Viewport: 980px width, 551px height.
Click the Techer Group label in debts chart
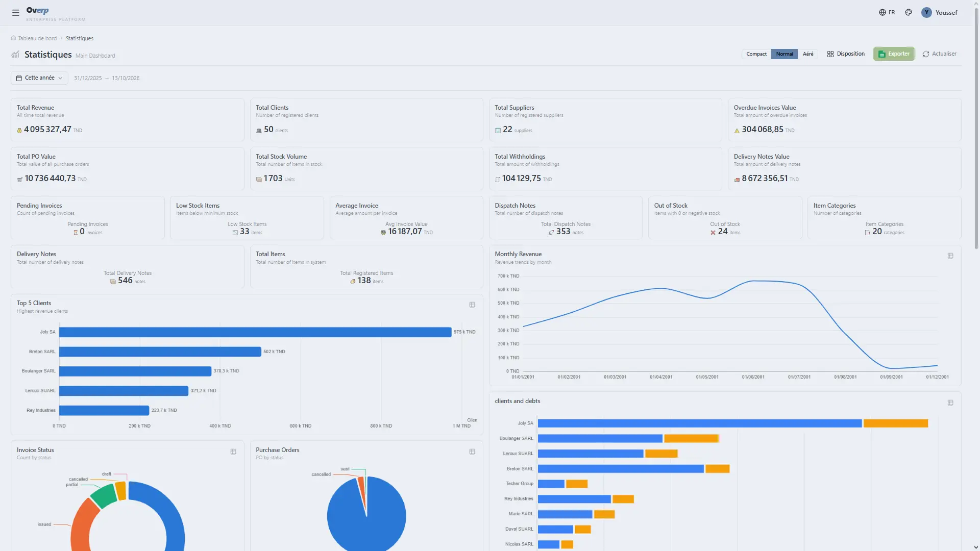pyautogui.click(x=520, y=484)
